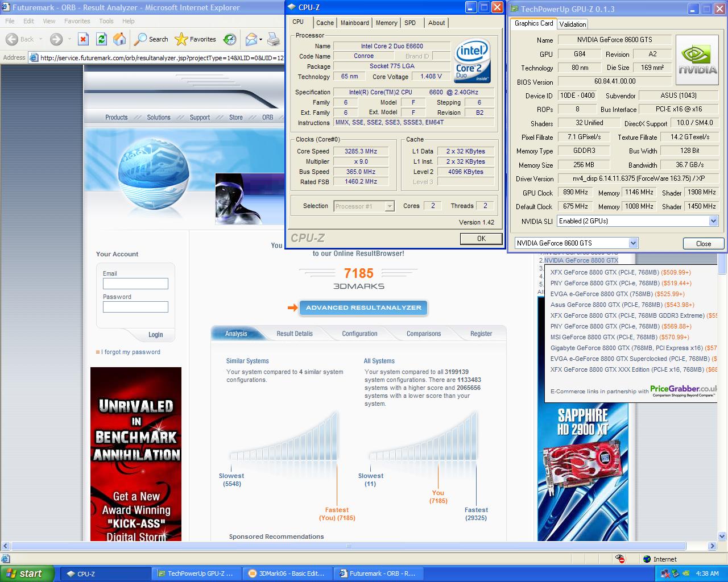
Task: Open the Configuration tab on Futuremark page
Action: click(x=359, y=334)
